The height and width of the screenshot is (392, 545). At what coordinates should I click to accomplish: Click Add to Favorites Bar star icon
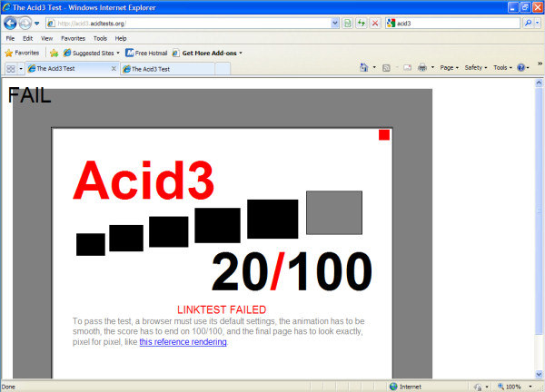point(54,53)
